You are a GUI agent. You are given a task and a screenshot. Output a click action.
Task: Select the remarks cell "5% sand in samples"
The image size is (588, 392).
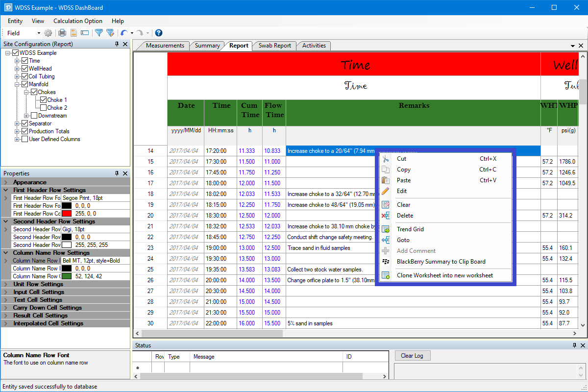(x=413, y=323)
